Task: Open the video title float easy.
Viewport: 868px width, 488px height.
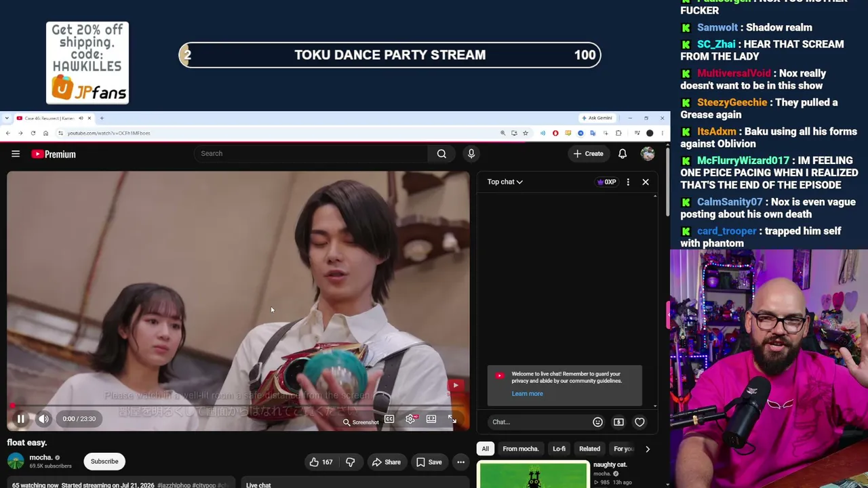Action: click(x=27, y=443)
